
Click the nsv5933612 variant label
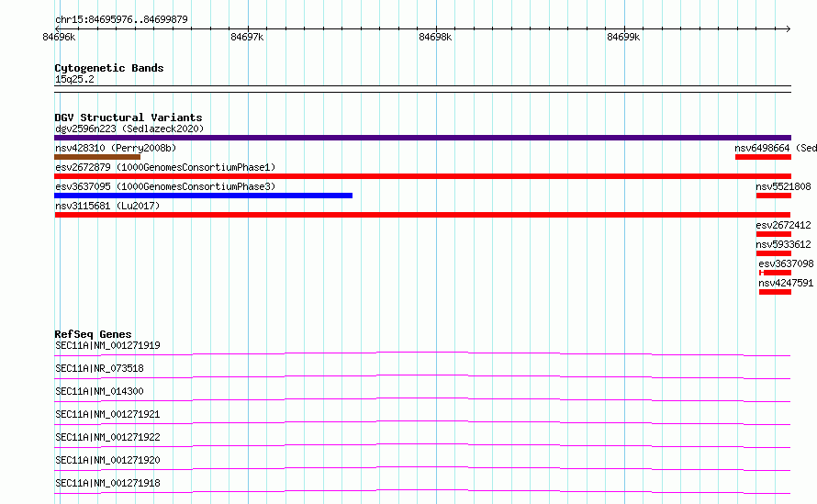point(784,244)
